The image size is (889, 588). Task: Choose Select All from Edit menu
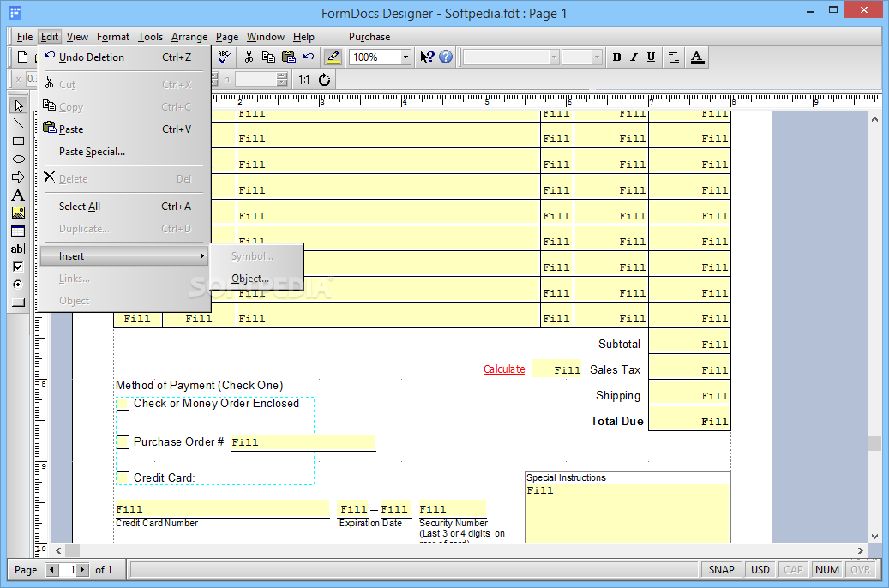tap(124, 207)
